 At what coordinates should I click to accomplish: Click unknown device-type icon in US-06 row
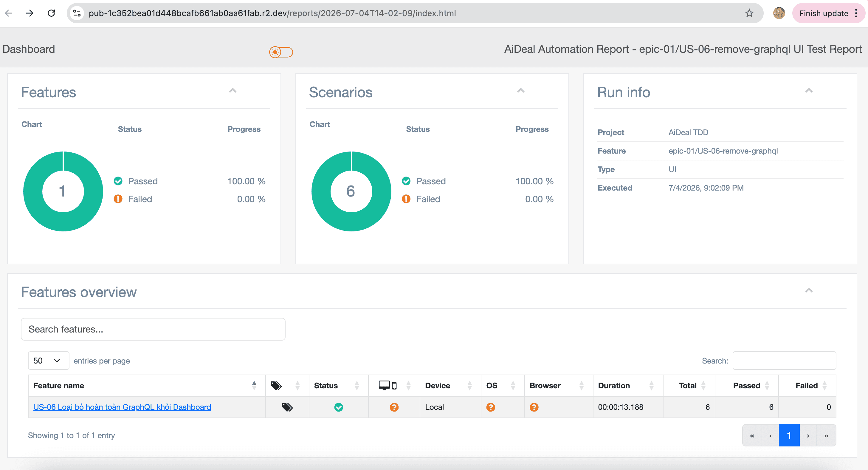click(x=394, y=407)
